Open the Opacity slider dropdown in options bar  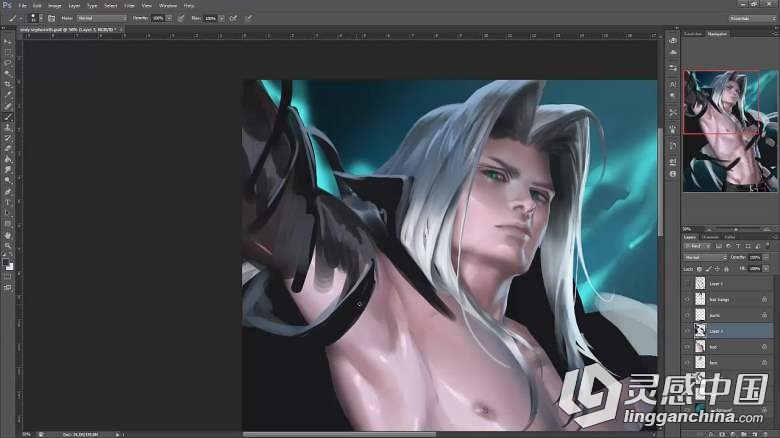(x=169, y=18)
